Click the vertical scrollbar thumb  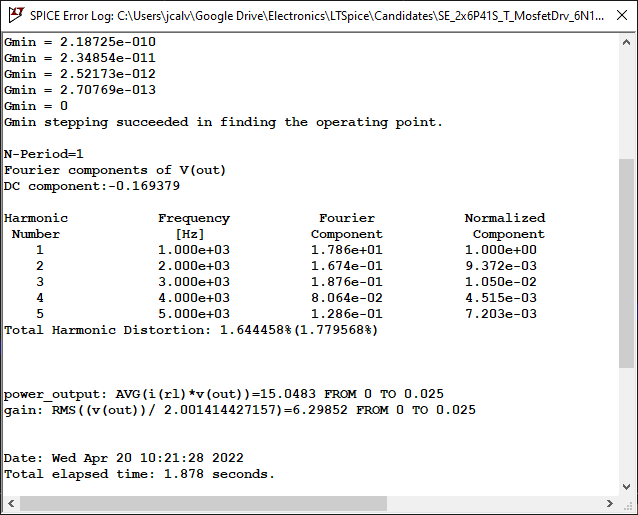[x=627, y=263]
